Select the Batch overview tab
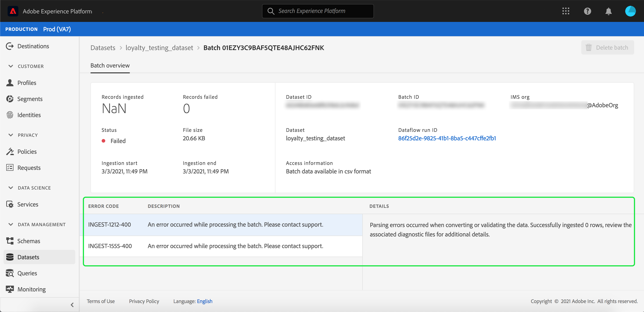The width and height of the screenshot is (644, 312). click(110, 66)
